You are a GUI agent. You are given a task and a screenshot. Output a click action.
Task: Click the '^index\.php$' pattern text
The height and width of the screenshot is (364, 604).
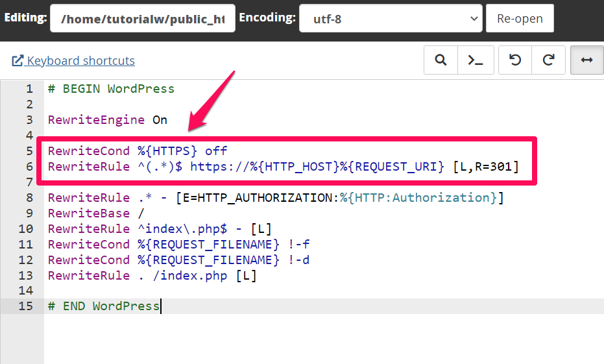point(182,229)
